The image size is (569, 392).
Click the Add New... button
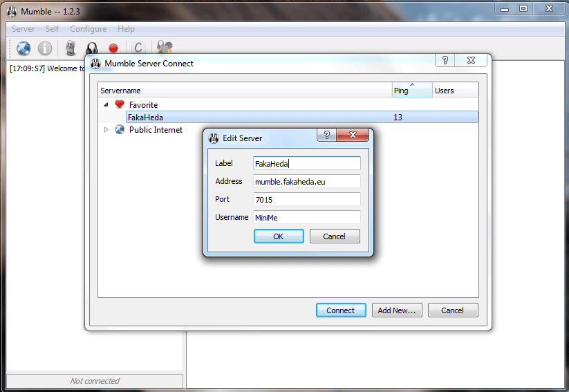tap(397, 310)
